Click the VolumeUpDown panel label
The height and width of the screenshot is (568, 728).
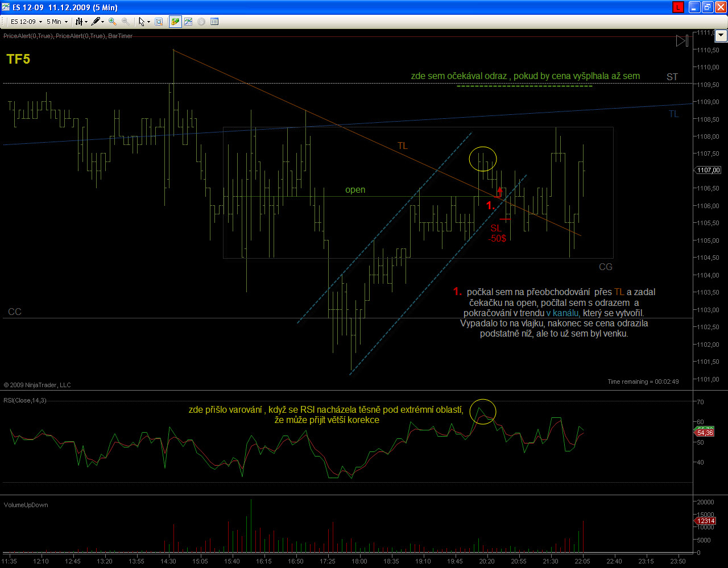[26, 505]
